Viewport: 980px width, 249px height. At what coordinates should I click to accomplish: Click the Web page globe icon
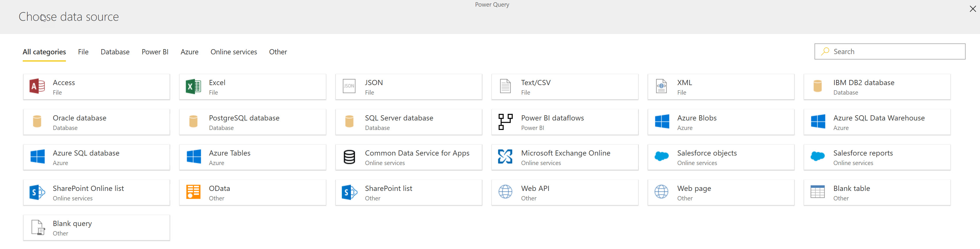pyautogui.click(x=661, y=192)
